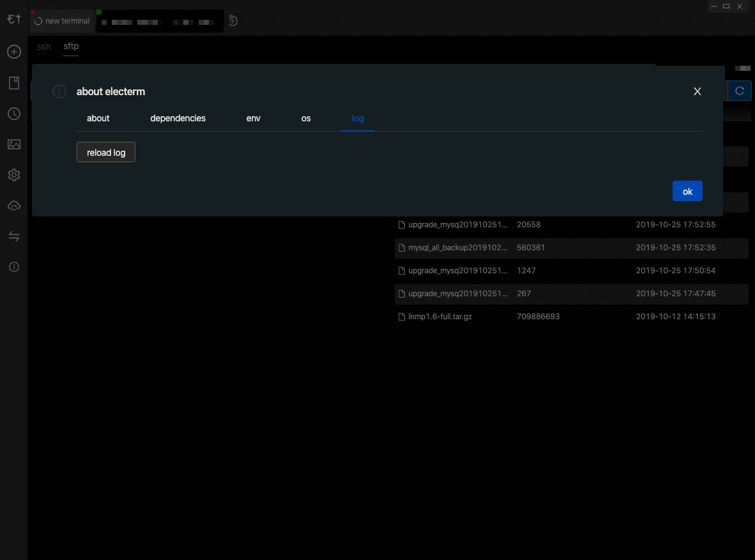Open settings gear icon in sidebar

click(14, 175)
